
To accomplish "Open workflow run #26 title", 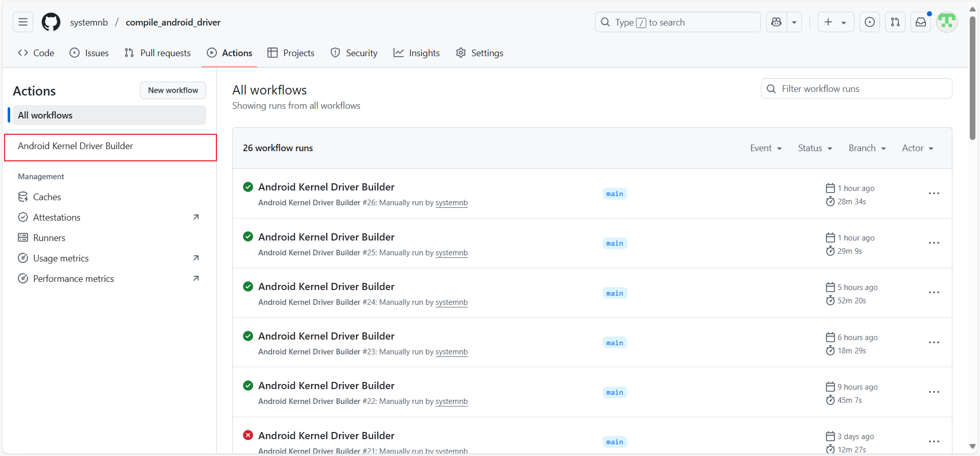I will click(x=327, y=187).
